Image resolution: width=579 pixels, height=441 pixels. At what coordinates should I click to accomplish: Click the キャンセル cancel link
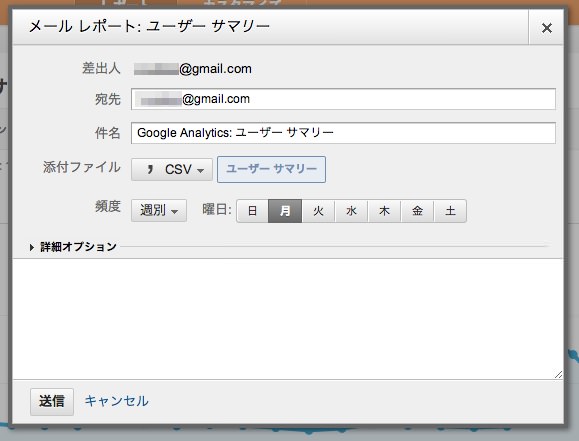116,401
